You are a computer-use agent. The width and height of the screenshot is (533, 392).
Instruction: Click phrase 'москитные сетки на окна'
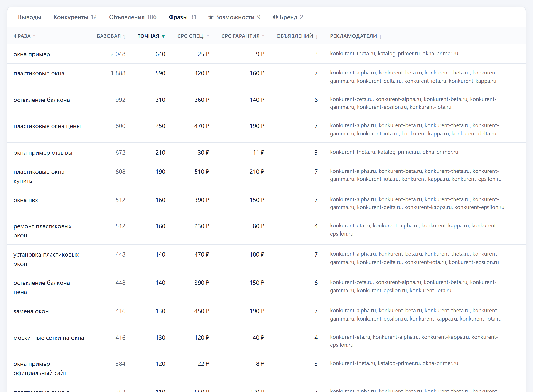click(49, 338)
